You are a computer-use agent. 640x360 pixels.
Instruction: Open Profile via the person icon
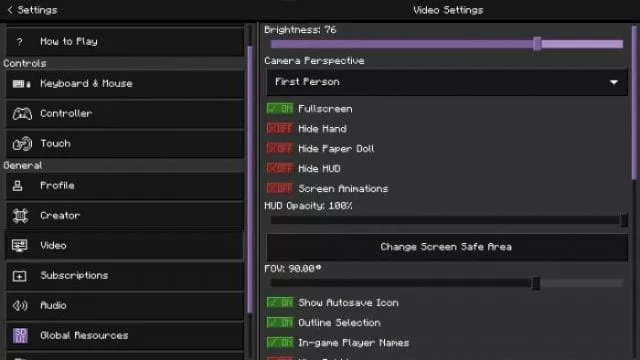pyautogui.click(x=18, y=186)
